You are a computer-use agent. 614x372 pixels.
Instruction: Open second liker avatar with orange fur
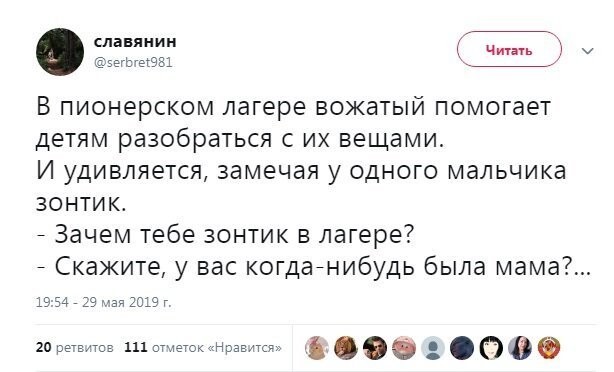pyautogui.click(x=346, y=348)
